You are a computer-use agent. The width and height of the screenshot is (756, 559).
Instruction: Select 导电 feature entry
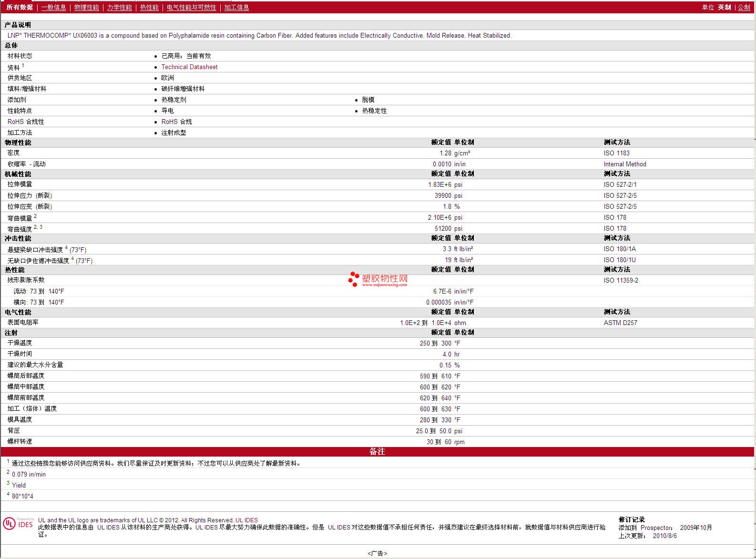(x=167, y=111)
